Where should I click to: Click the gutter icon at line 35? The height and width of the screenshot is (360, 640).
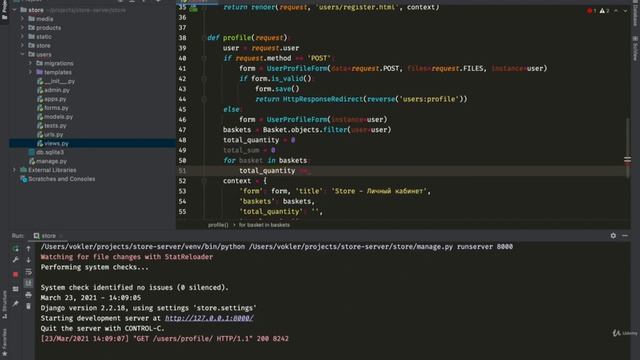(x=193, y=7)
